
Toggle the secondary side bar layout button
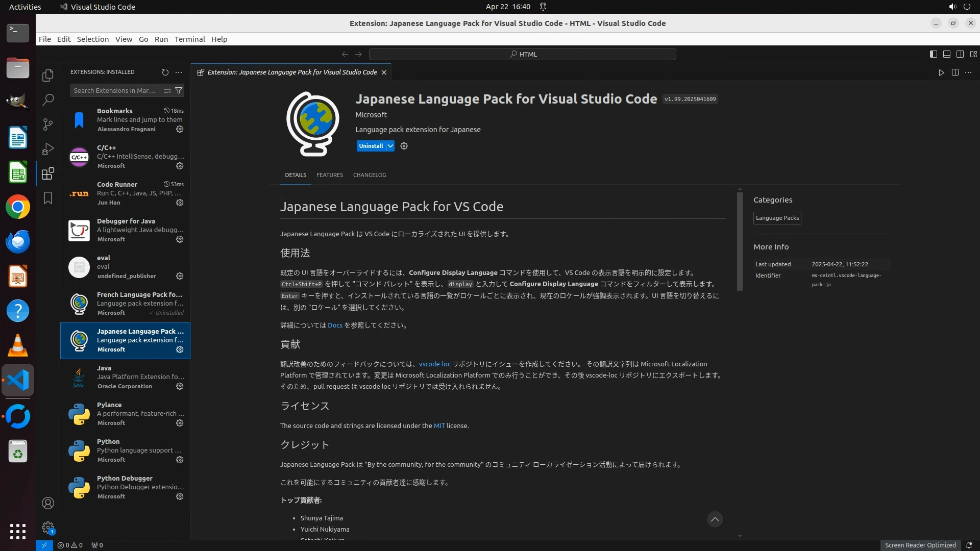tap(960, 54)
